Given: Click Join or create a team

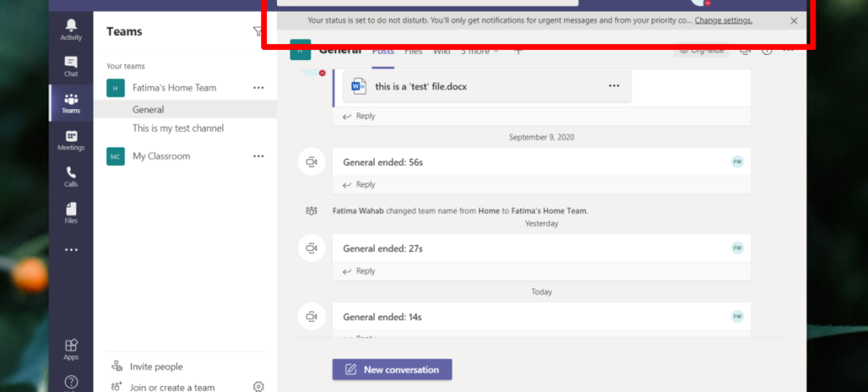Looking at the screenshot, I should [172, 387].
